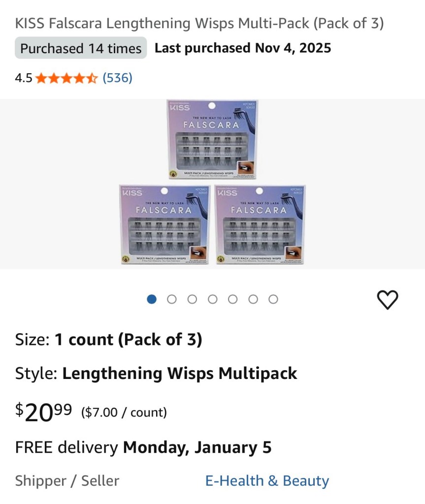Click the KISS Falscara product title
Screen dimensions: 425x504
point(199,23)
